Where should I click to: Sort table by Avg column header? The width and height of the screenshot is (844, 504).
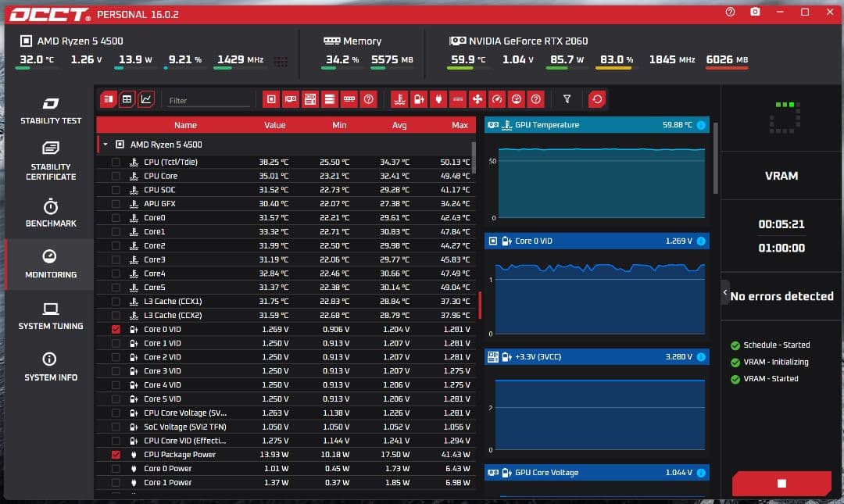coord(399,125)
